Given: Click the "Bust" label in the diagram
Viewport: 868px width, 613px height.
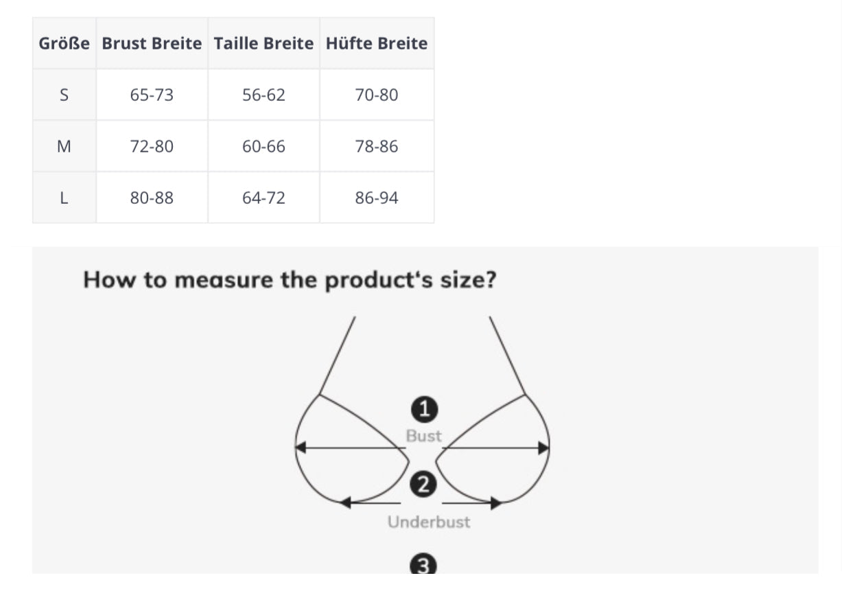Looking at the screenshot, I should (x=424, y=436).
